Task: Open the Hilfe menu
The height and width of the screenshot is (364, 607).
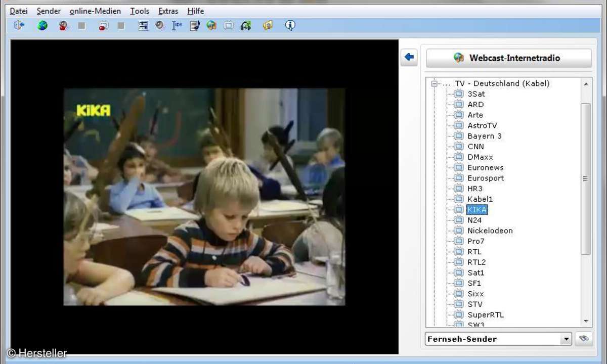Action: 195,11
